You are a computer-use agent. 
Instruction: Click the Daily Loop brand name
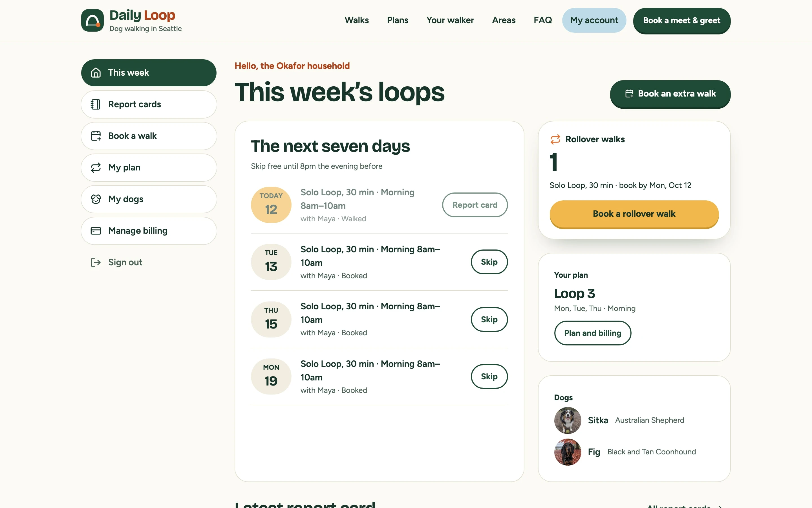(x=142, y=15)
